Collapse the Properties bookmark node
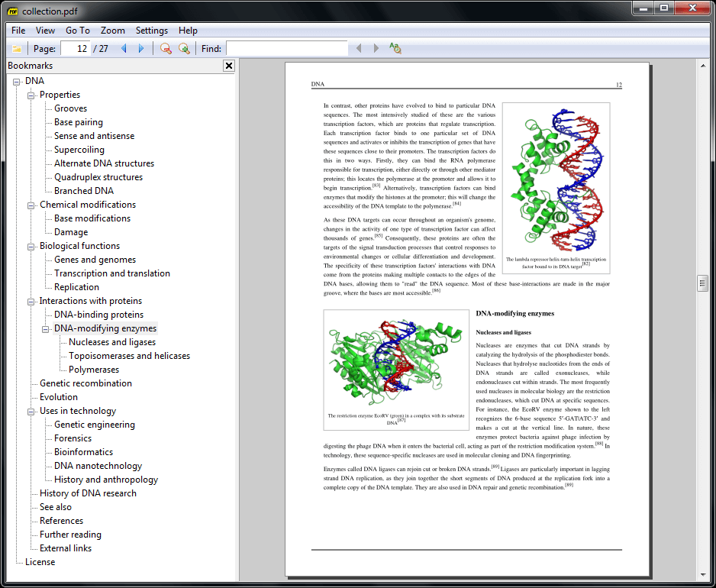 click(x=31, y=95)
